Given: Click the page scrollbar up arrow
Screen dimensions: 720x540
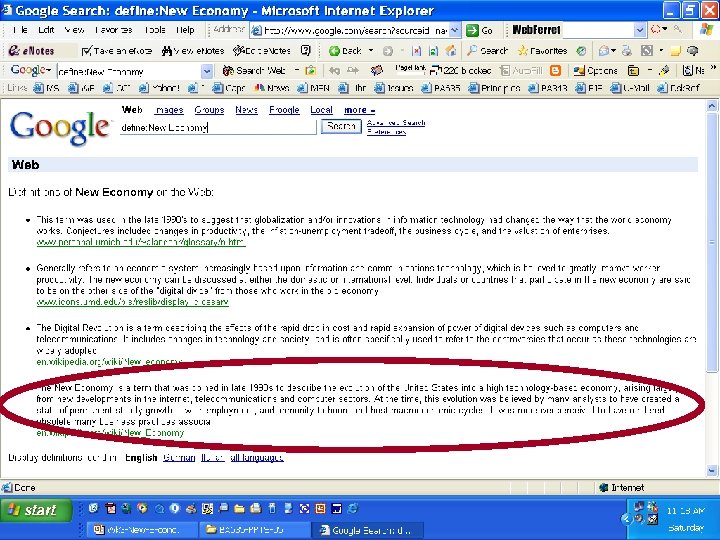Looking at the screenshot, I should (712, 106).
